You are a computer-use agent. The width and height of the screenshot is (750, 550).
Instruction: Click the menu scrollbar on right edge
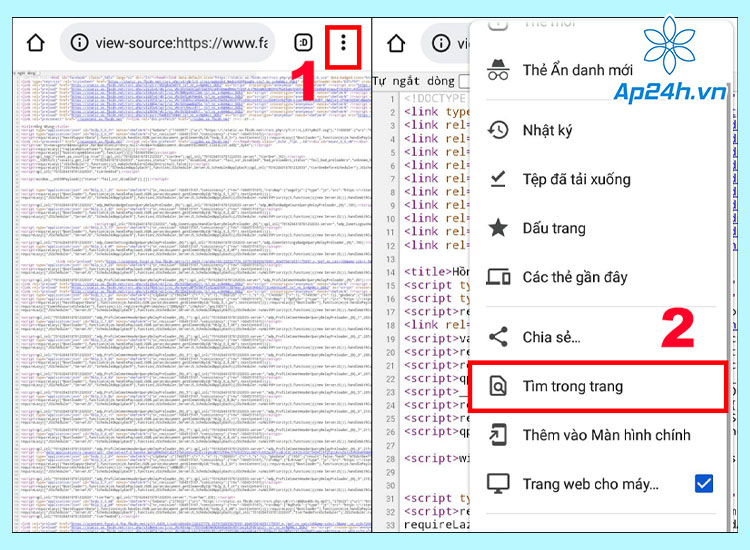728,306
